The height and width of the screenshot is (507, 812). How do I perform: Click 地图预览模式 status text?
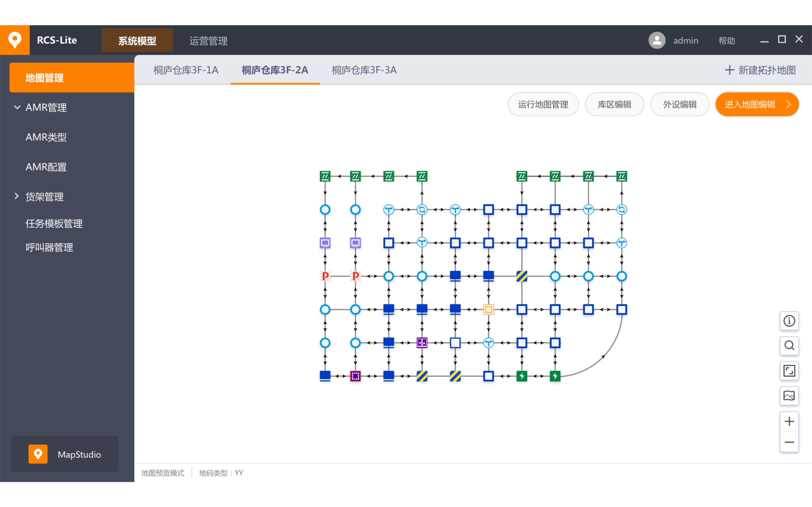[163, 473]
